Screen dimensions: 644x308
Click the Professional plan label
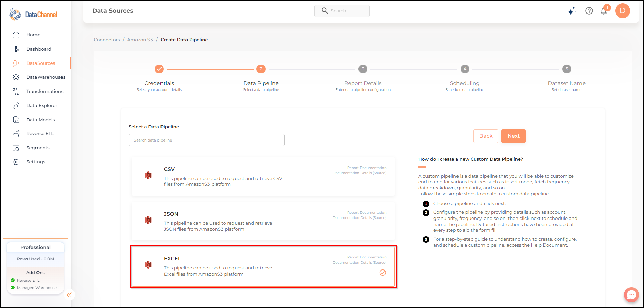click(x=35, y=247)
